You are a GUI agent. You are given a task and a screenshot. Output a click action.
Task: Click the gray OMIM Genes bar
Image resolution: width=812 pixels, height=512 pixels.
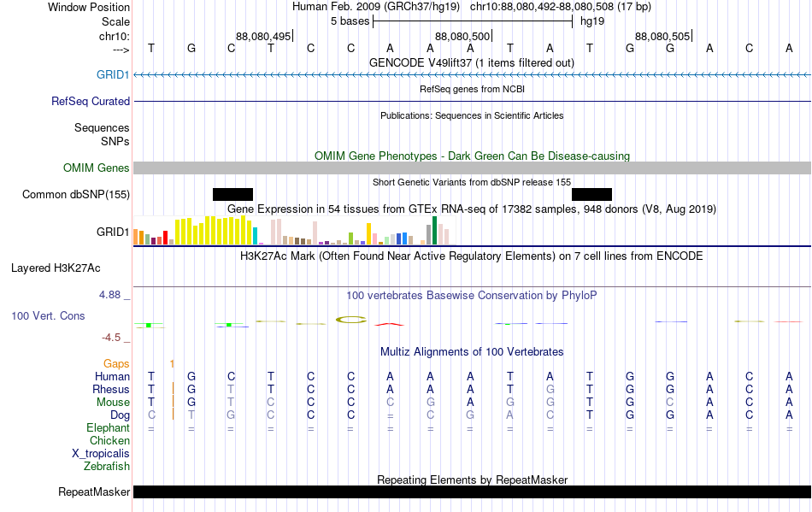click(472, 168)
